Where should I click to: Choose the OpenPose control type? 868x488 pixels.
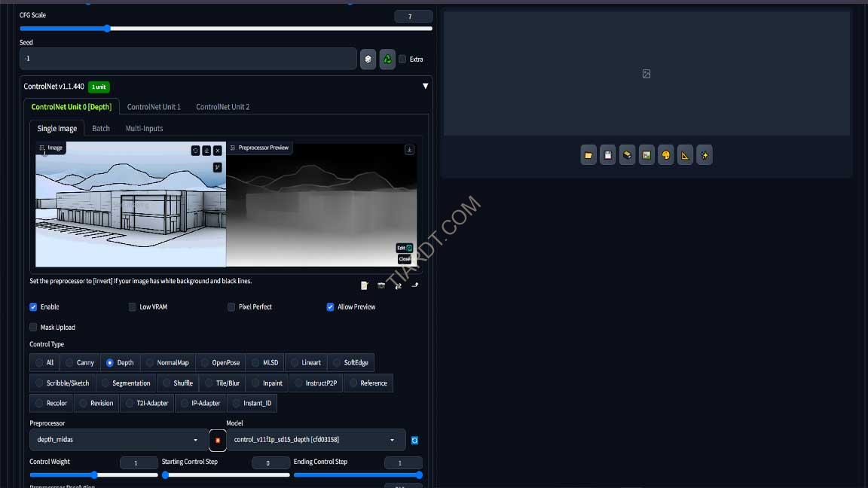tap(220, 362)
